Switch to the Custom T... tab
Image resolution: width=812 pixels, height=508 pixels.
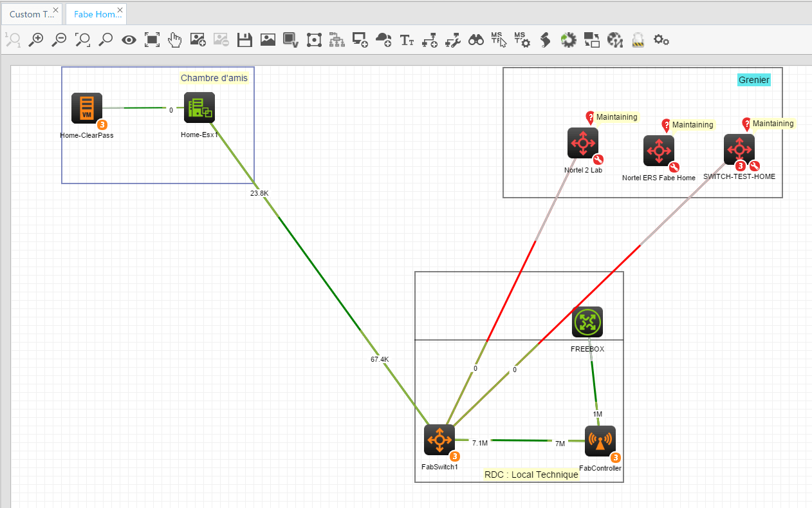pos(32,14)
